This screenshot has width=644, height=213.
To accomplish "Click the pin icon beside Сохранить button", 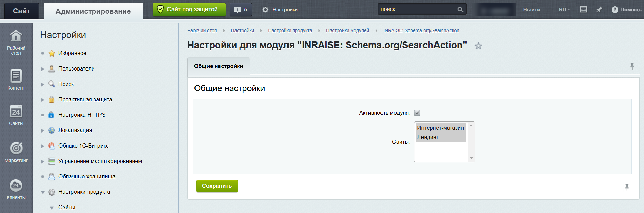I will [x=627, y=187].
